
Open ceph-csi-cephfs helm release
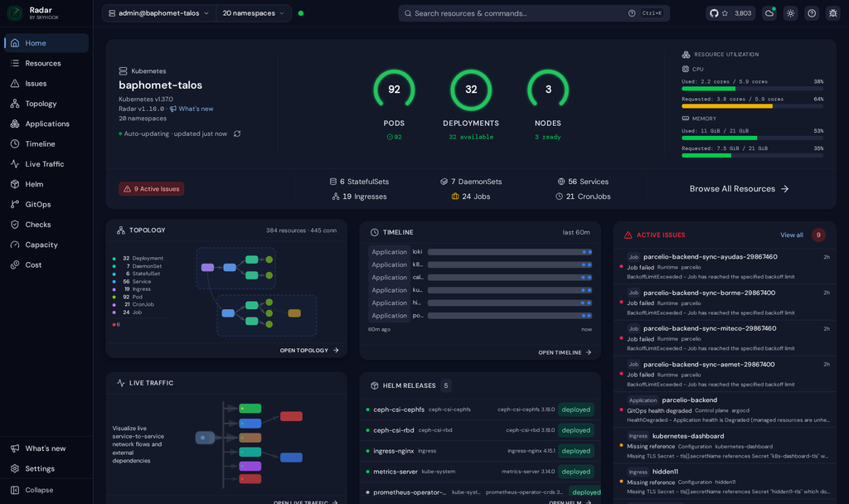[x=480, y=409]
